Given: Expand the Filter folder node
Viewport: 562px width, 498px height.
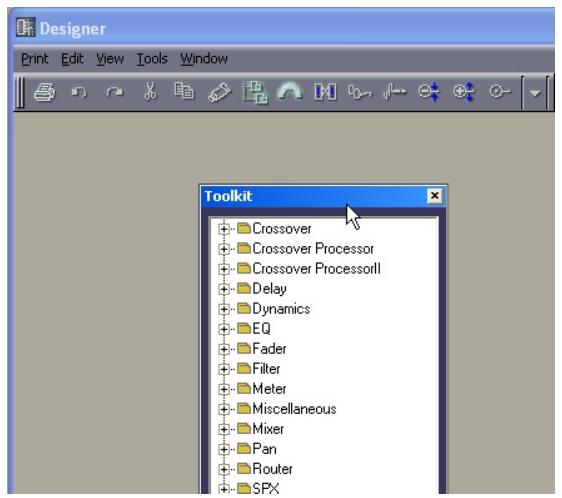Looking at the screenshot, I should coord(224,369).
